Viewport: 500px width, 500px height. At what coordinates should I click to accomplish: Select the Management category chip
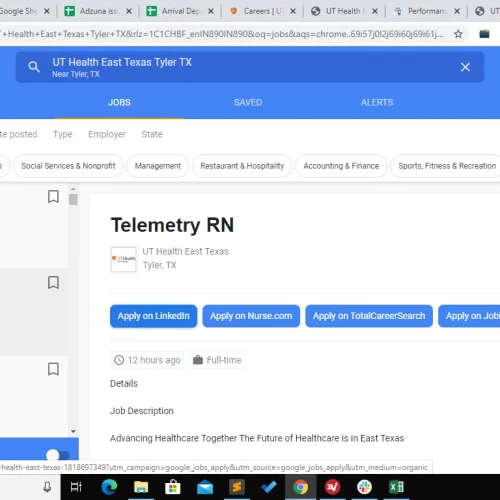pyautogui.click(x=158, y=166)
